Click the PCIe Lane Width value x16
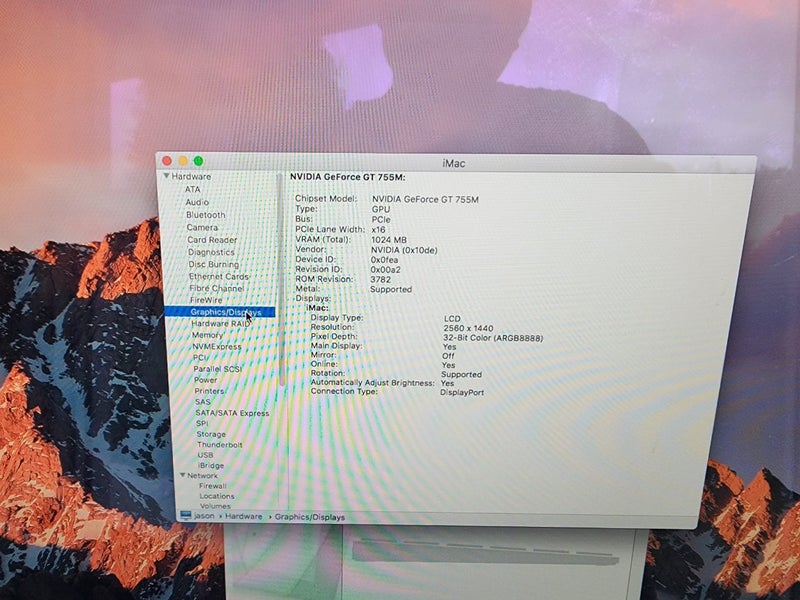800x600 pixels. click(x=379, y=230)
